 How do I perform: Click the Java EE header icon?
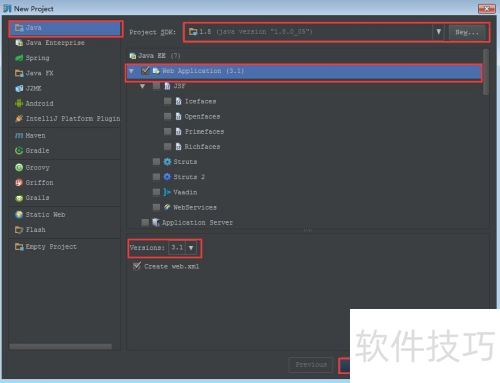pyautogui.click(x=133, y=56)
